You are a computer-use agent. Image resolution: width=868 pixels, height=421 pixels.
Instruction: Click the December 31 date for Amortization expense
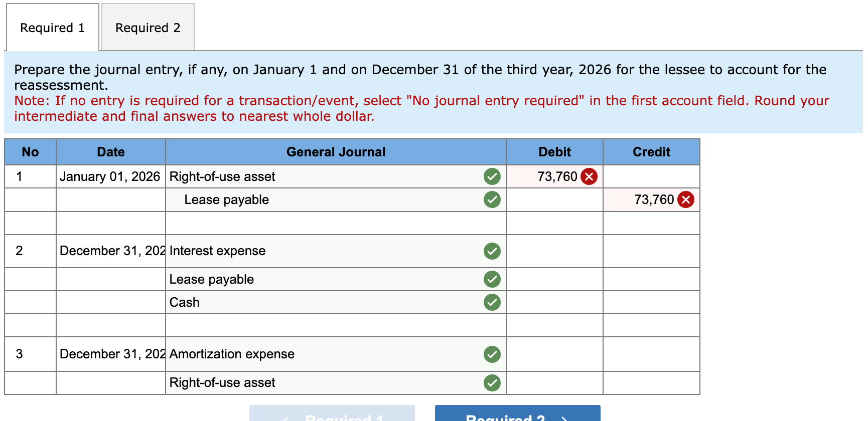(x=110, y=354)
